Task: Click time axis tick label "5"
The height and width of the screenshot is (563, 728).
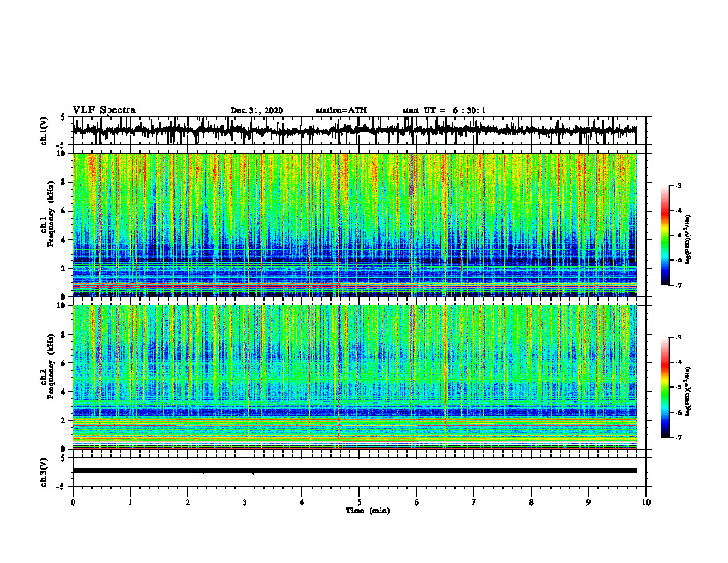Action: 359,502
